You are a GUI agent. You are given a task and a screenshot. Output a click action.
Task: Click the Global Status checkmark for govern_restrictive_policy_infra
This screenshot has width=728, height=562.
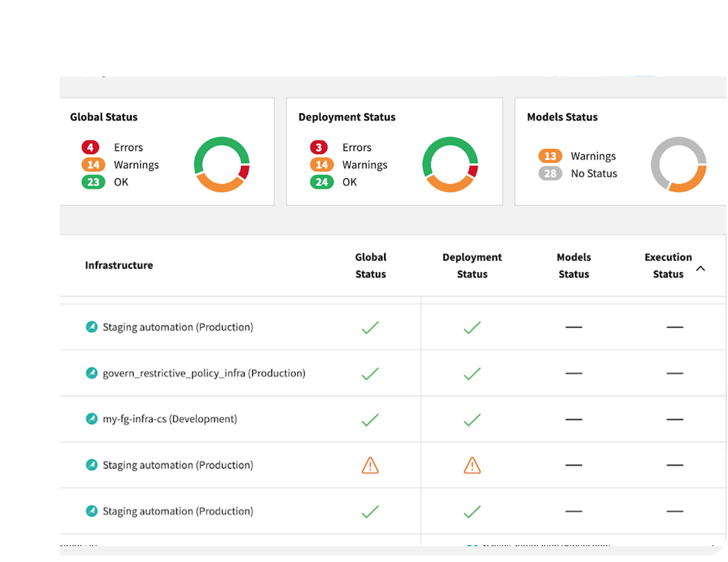370,373
